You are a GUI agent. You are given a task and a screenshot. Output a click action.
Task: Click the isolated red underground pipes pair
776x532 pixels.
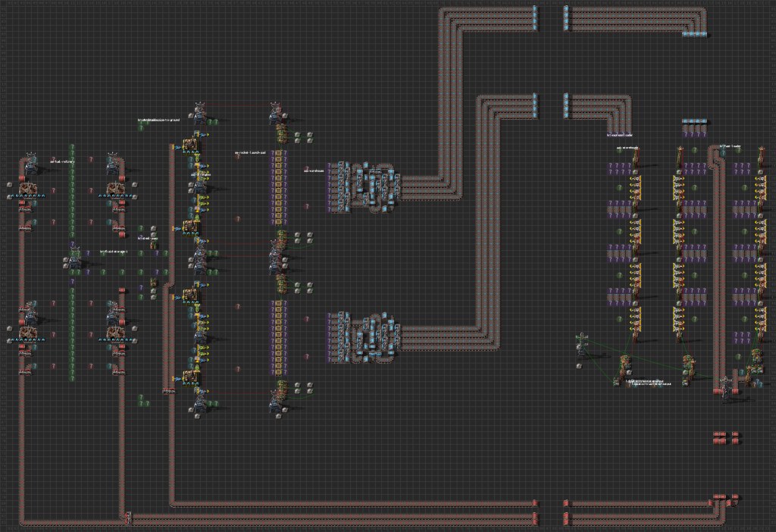726,437
